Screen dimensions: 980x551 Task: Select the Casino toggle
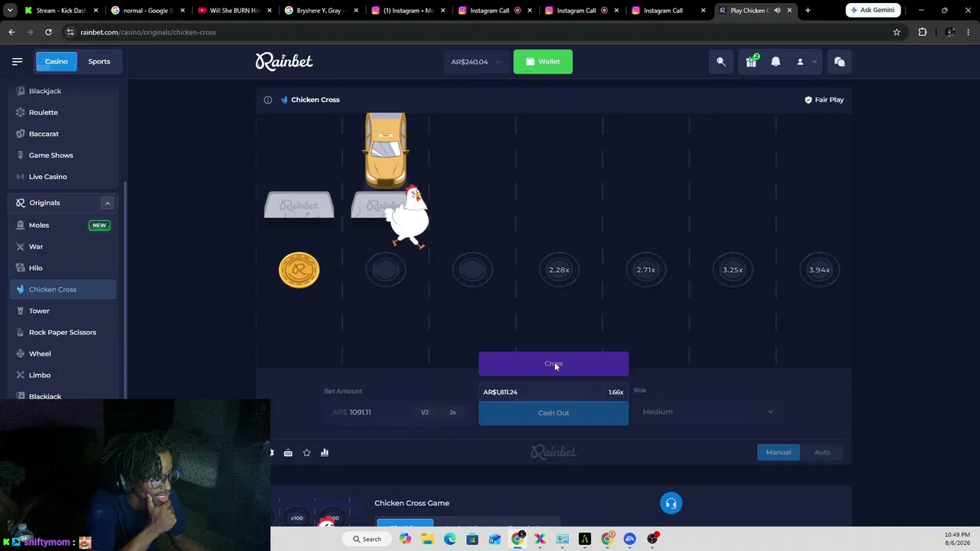(x=56, y=61)
